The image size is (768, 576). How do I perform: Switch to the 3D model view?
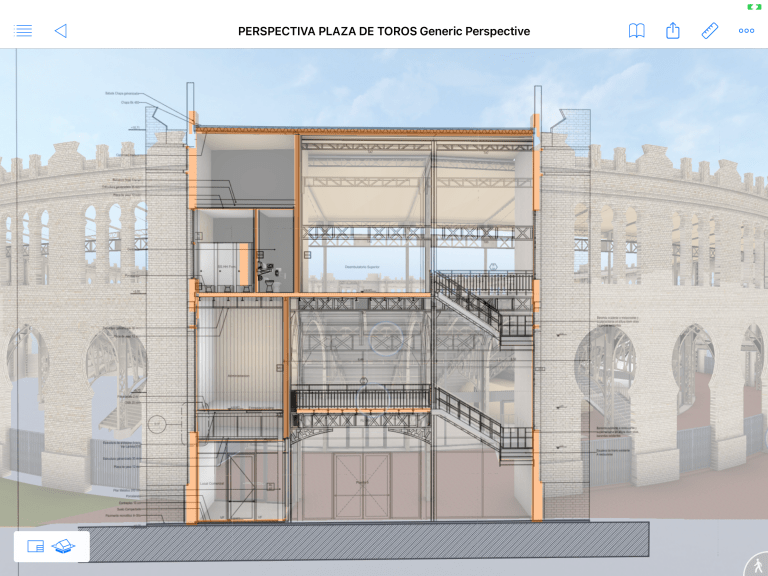pyautogui.click(x=65, y=546)
